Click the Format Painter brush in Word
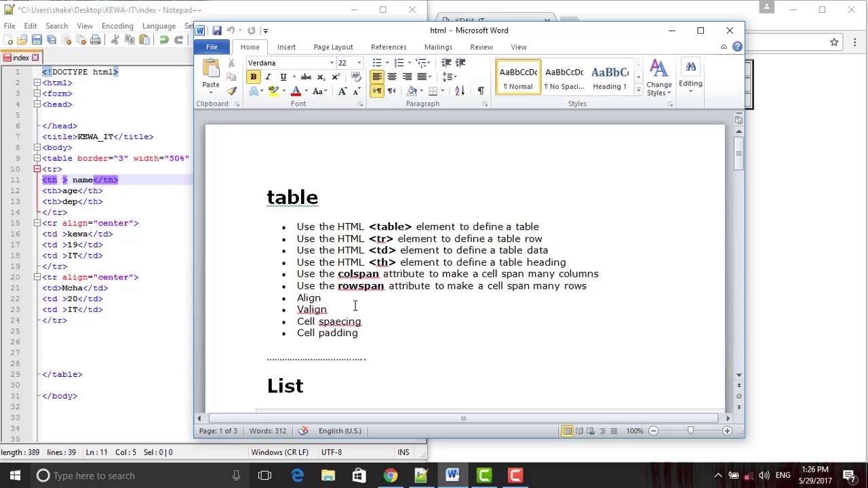Image resolution: width=868 pixels, height=488 pixels. (231, 91)
